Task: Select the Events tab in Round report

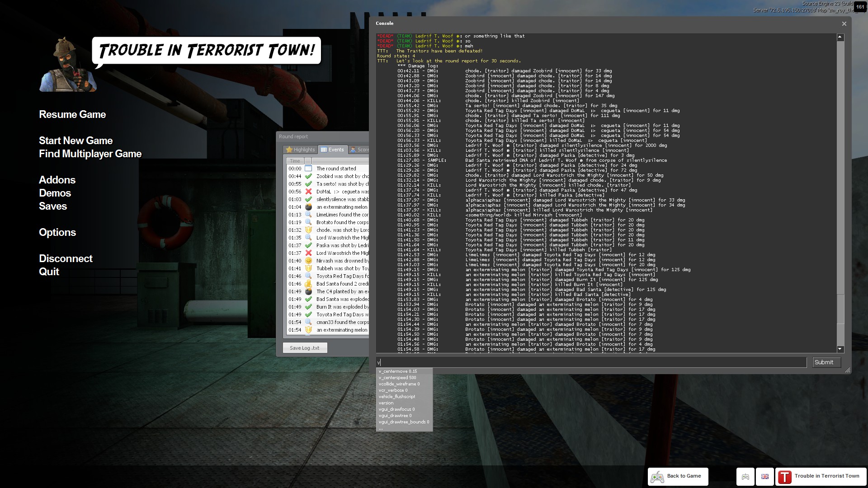Action: 332,150
